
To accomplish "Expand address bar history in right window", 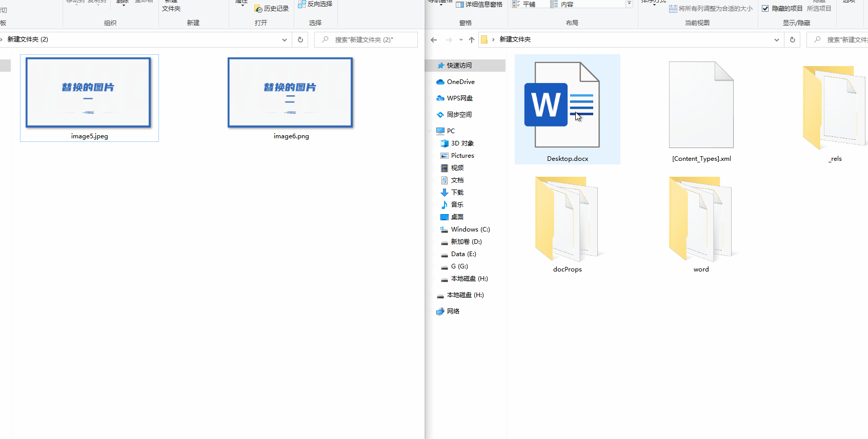I will click(x=777, y=39).
